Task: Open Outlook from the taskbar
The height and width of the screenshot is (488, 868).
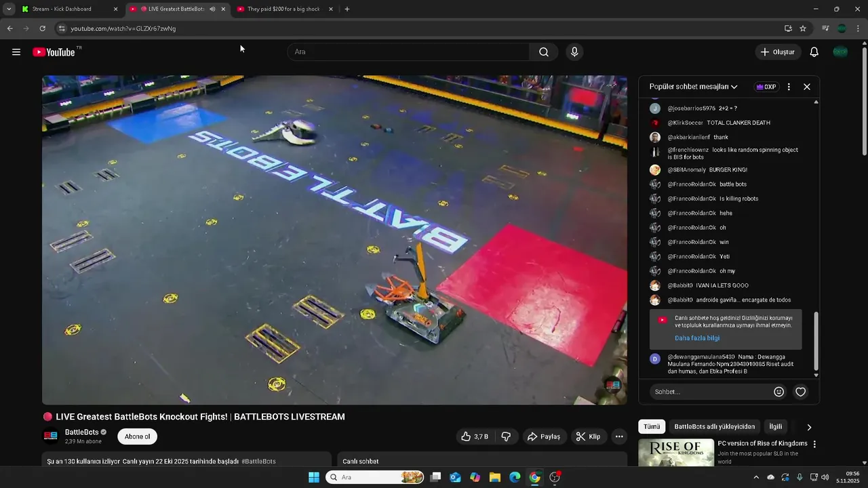Action: pos(455,477)
